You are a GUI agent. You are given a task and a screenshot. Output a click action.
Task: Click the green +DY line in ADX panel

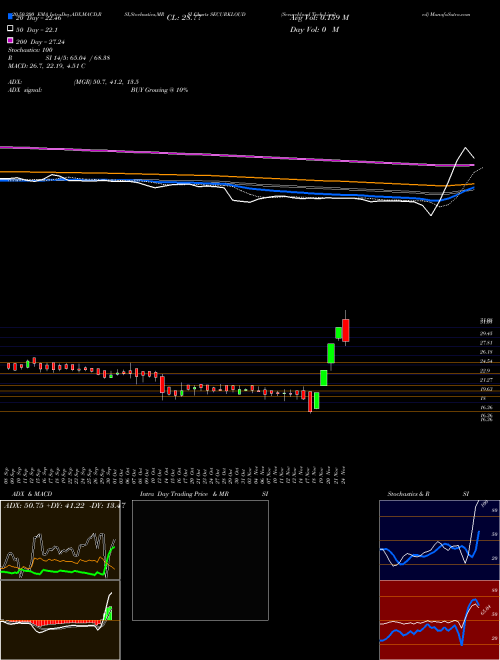coord(55,571)
